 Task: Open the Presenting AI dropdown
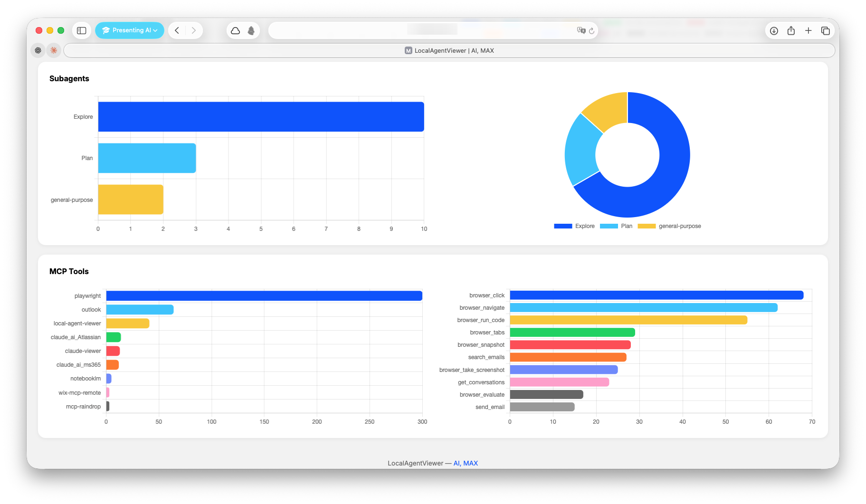[x=129, y=30]
